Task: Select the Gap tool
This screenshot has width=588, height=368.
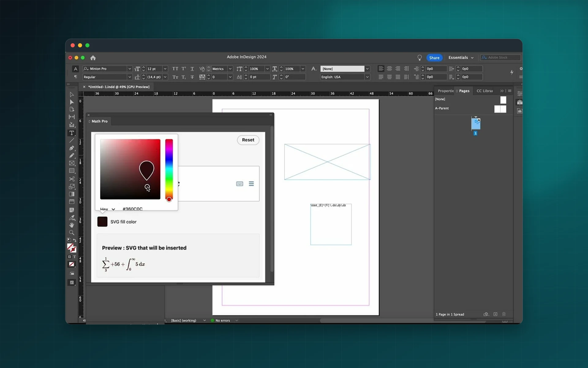Action: [72, 117]
